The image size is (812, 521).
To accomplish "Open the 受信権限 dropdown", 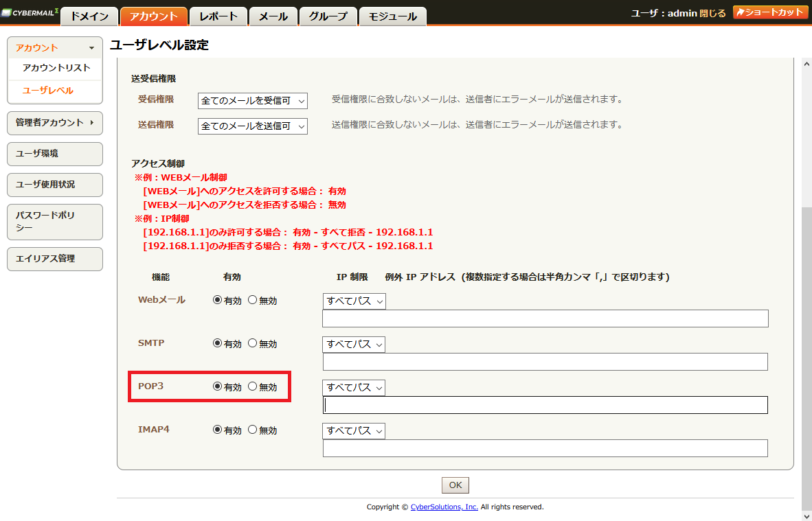I will [253, 101].
